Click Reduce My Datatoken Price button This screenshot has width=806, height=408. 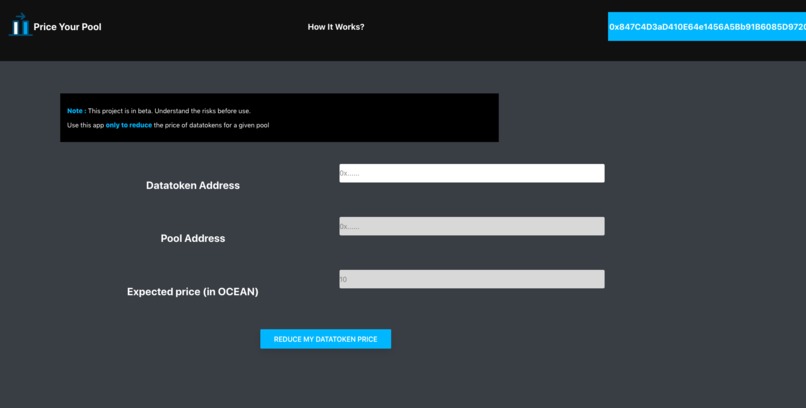[325, 339]
